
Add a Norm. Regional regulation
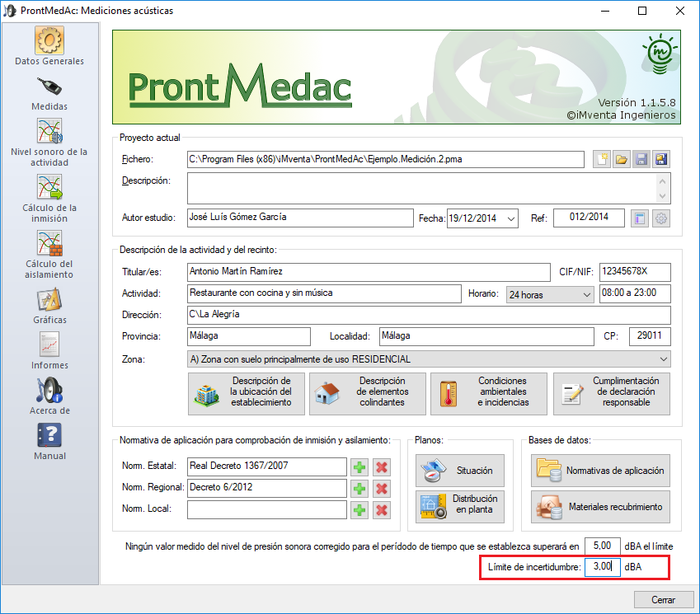coord(359,489)
